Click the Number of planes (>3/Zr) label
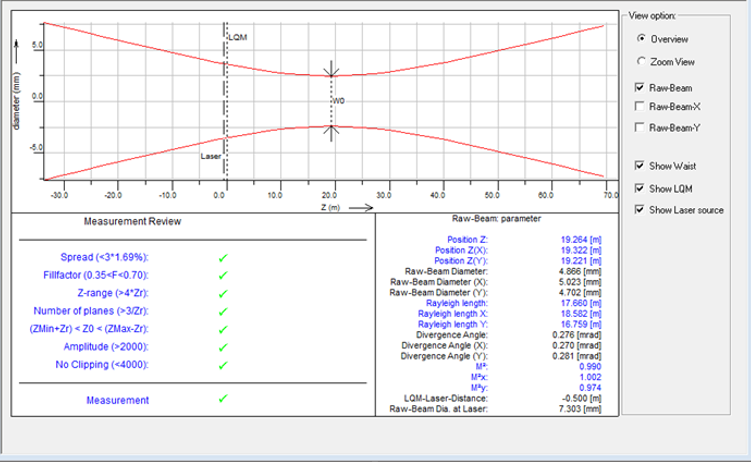 point(91,311)
